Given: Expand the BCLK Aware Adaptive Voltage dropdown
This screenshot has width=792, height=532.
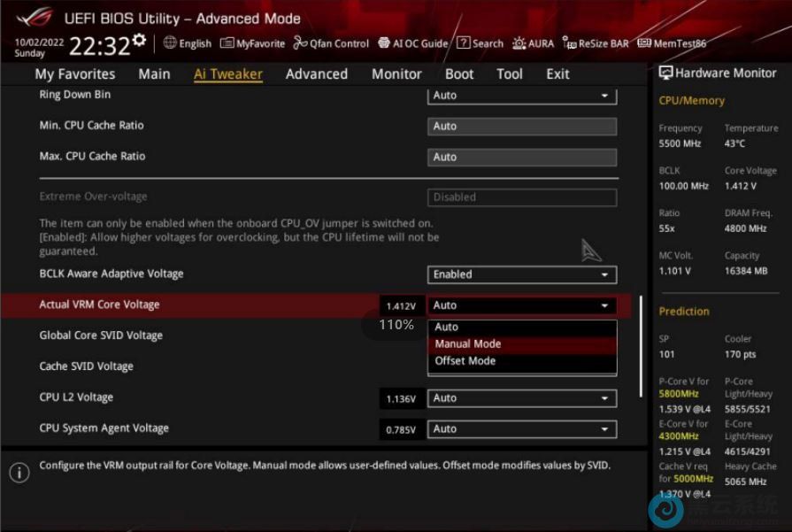Looking at the screenshot, I should pyautogui.click(x=521, y=274).
